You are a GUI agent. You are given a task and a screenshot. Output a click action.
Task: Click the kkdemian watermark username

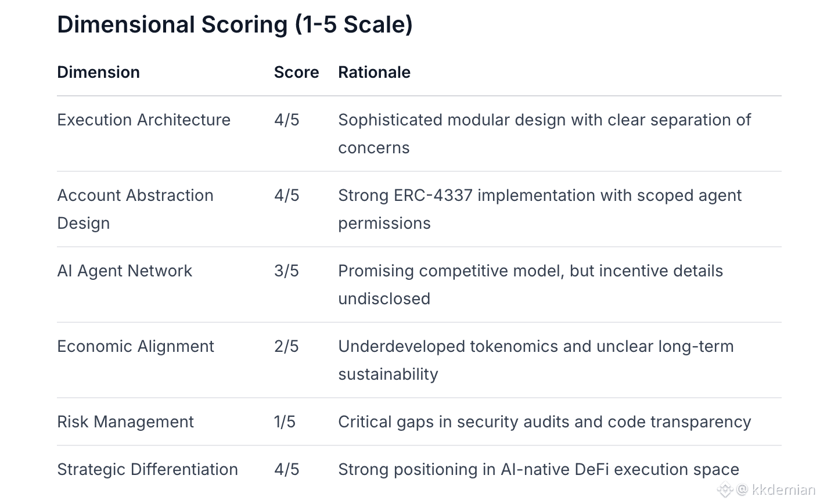(783, 489)
